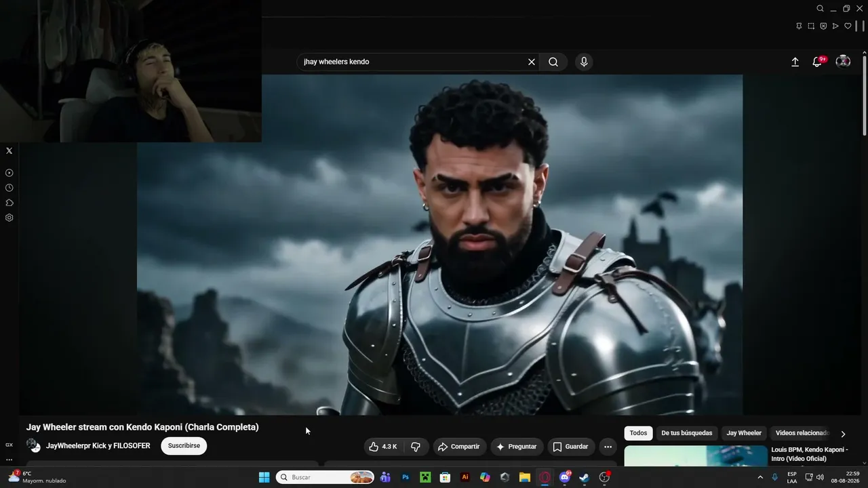
Task: Open History clock icon in the sidebar
Action: click(x=9, y=188)
